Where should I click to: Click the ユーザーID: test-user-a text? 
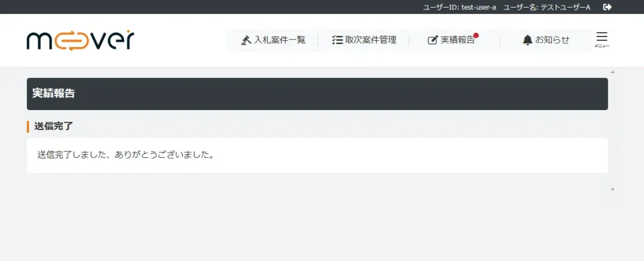pos(460,7)
